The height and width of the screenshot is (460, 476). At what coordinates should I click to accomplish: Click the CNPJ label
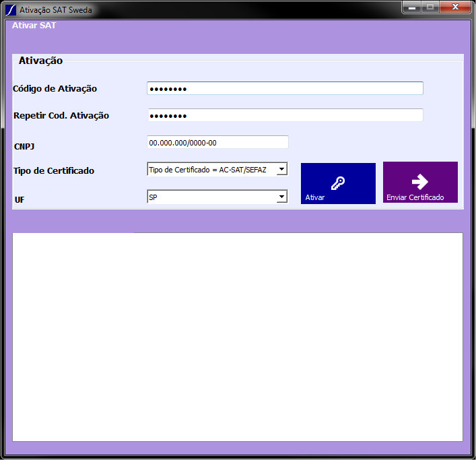[x=24, y=147]
